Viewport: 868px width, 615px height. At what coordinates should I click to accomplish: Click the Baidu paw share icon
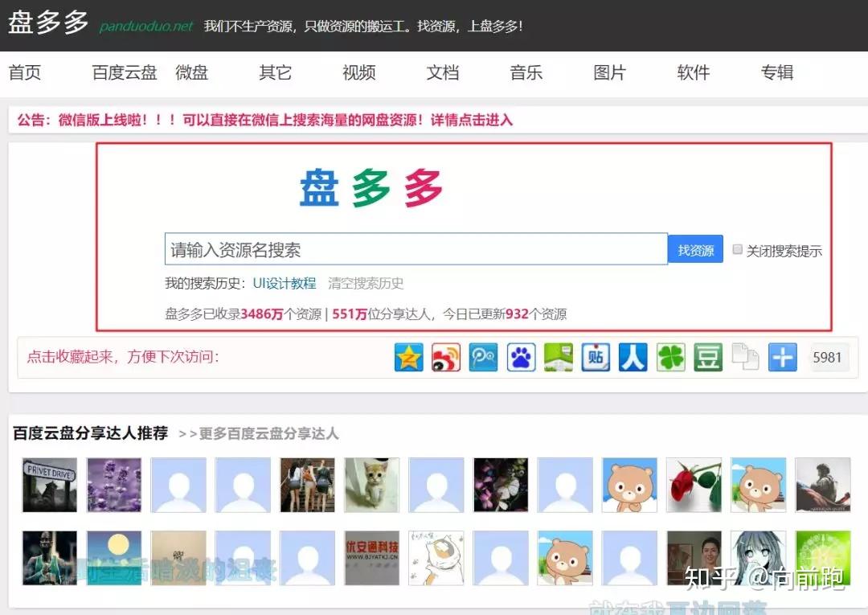click(521, 357)
